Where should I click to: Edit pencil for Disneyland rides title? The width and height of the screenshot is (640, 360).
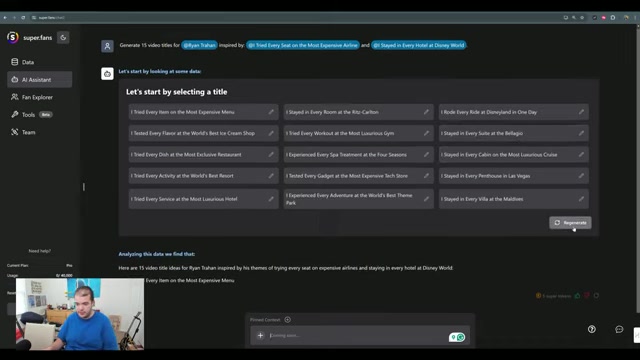click(x=581, y=112)
